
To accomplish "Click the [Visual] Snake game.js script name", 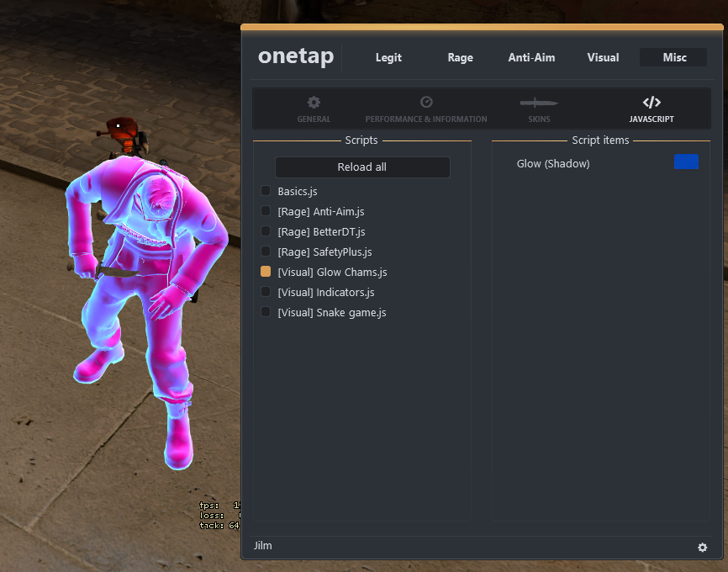I will click(332, 313).
